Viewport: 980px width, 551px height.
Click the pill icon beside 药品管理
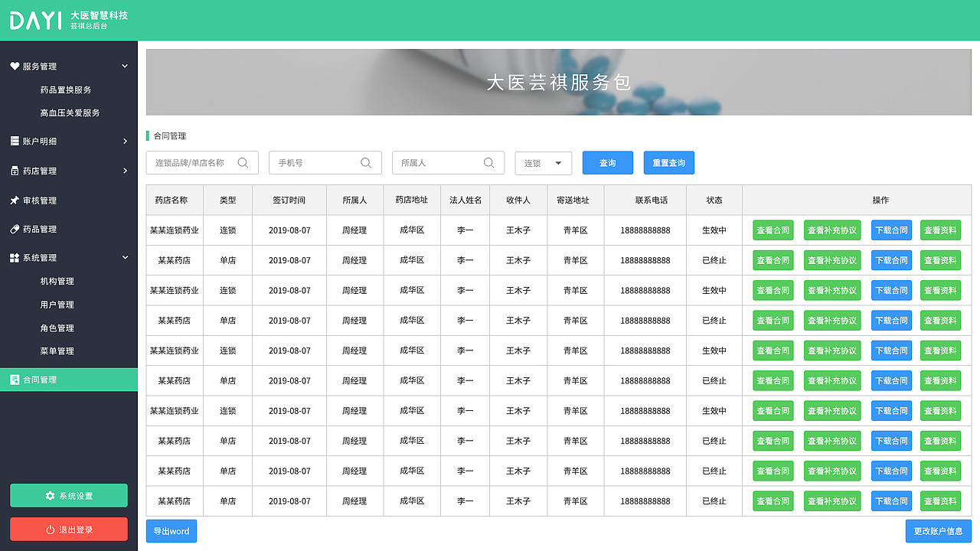[15, 229]
